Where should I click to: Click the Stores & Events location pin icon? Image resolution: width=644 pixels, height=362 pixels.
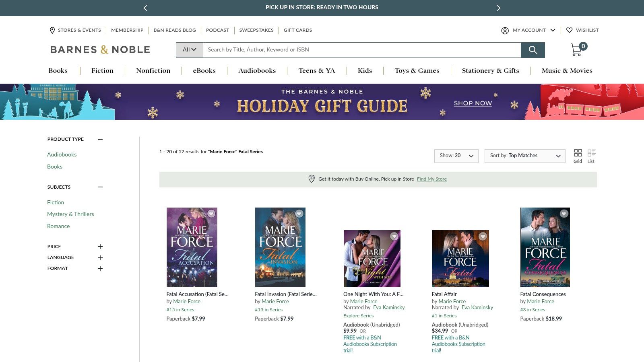click(x=52, y=30)
